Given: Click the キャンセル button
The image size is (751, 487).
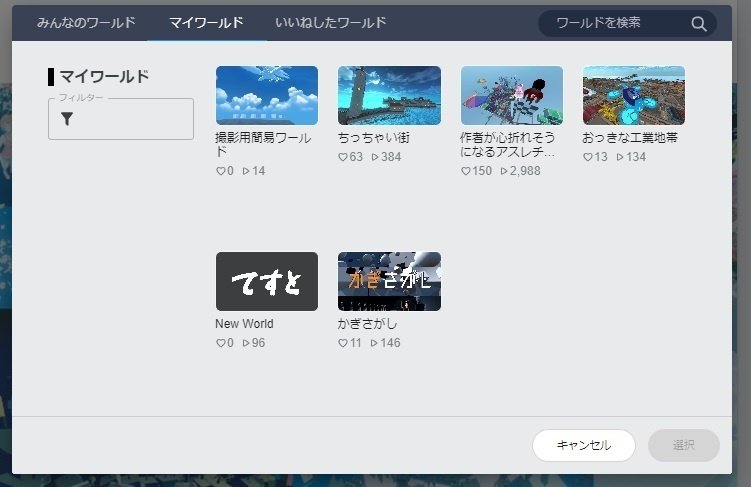Looking at the screenshot, I should [584, 445].
